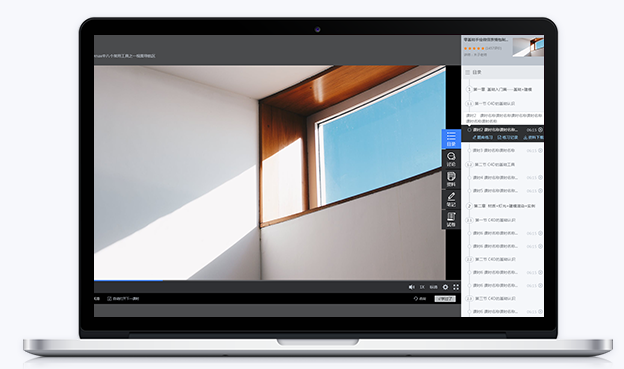Image resolution: width=624 pixels, height=369 pixels.
Task: Open the 1X playback speed selector
Action: pos(422,287)
